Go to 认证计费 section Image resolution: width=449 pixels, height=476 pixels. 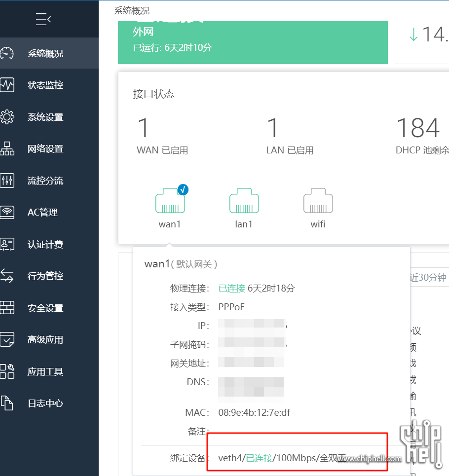pos(49,244)
